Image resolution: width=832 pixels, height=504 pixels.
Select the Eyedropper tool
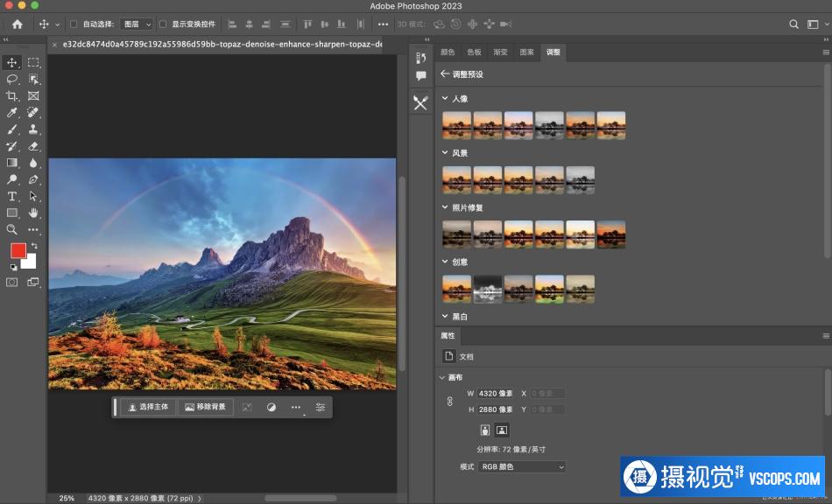click(x=11, y=112)
